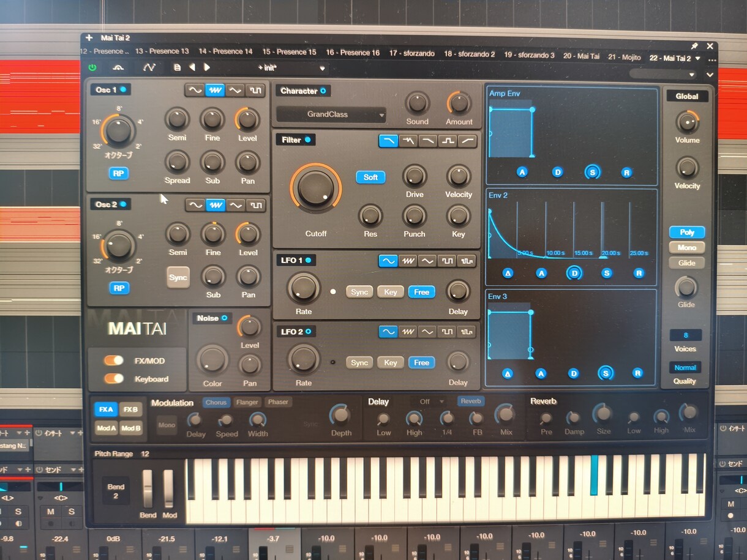The image size is (747, 560).
Task: Switch to 20 - Mai Tai tab
Action: 581,56
